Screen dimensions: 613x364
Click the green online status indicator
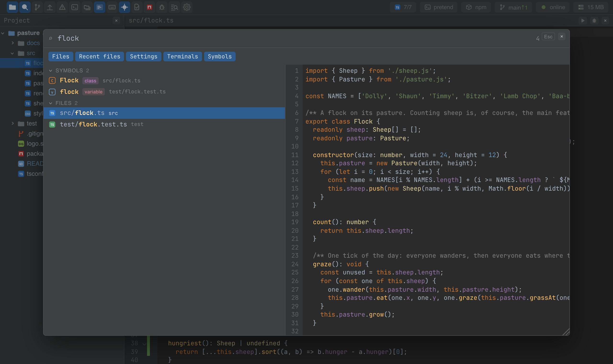click(x=553, y=7)
